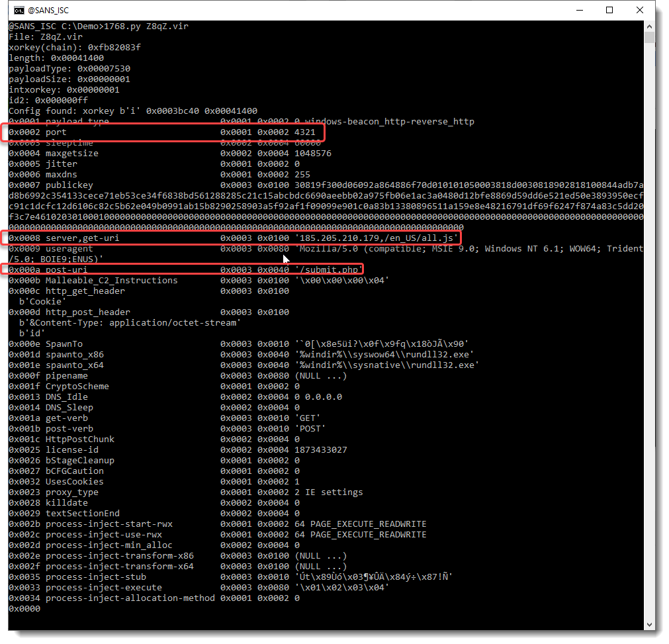Click the 'bStageCleanup' label
Screen dimensions: 669x644
80,461
